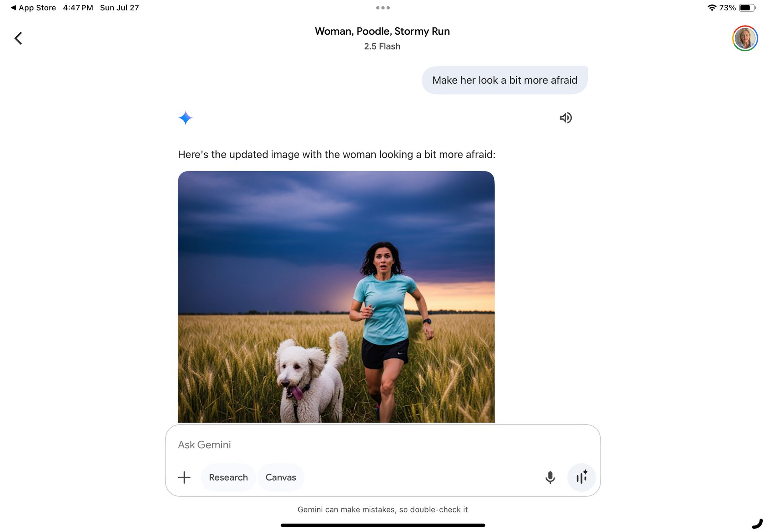The image size is (766, 532).
Task: Tap the three-dot multitasking indicator
Action: pos(383,8)
